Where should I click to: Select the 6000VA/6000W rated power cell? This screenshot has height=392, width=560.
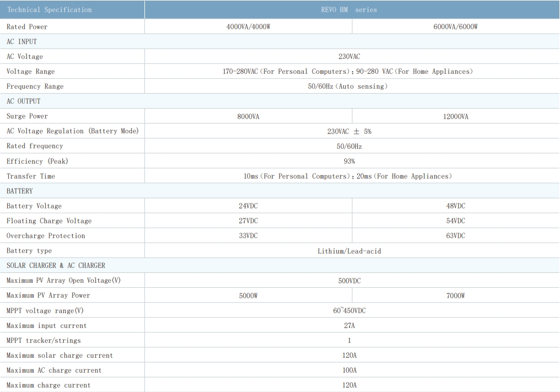click(455, 26)
